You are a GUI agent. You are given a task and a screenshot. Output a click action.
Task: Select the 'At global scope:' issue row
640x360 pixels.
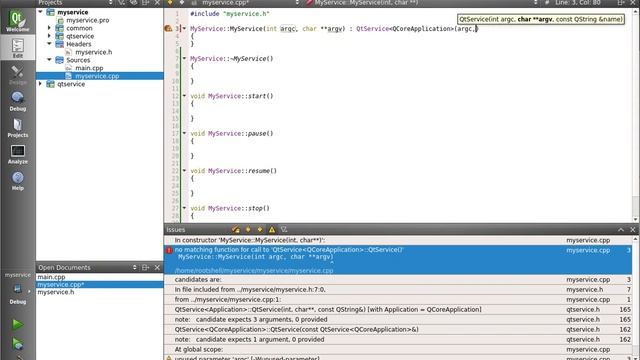coord(398,349)
